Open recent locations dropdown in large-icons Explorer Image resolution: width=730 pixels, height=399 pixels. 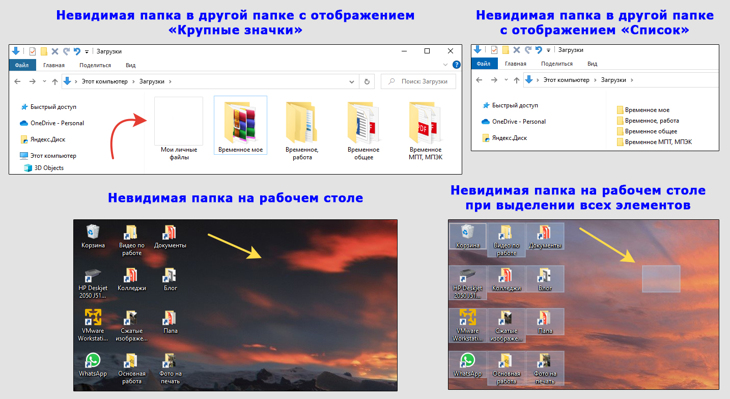44,81
